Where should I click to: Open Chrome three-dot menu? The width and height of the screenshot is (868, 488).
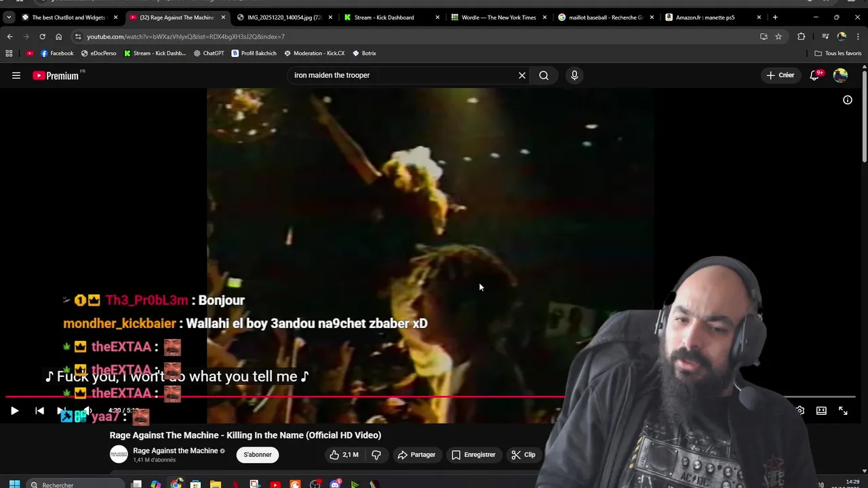coord(859,37)
